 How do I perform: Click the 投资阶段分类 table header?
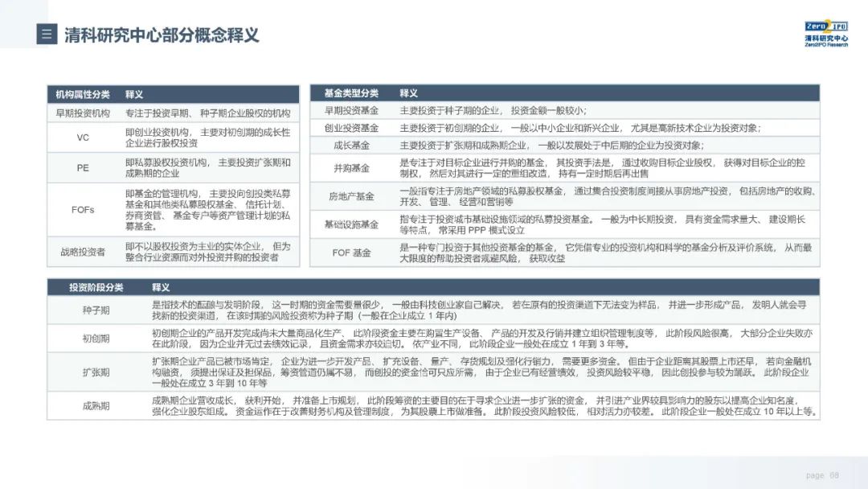pyautogui.click(x=96, y=287)
